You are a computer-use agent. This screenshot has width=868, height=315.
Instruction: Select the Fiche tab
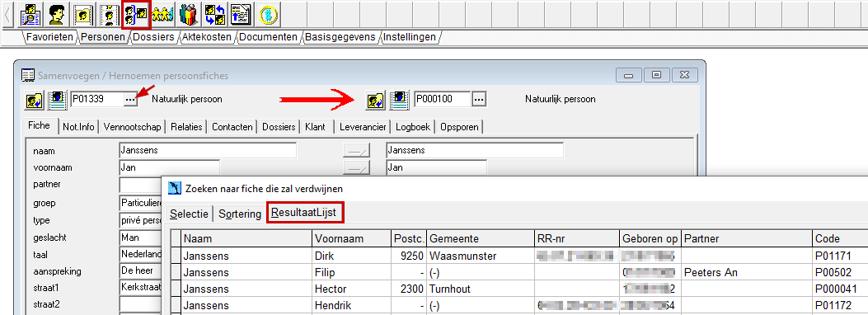coord(40,125)
